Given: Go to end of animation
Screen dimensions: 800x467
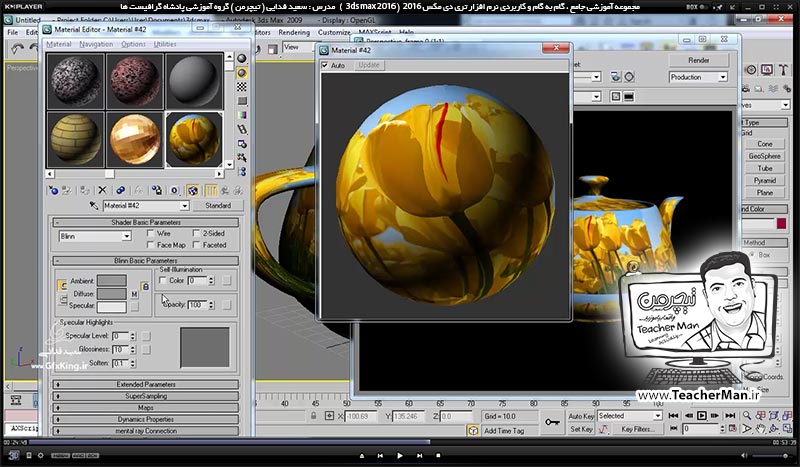Looking at the screenshot, I should point(730,415).
